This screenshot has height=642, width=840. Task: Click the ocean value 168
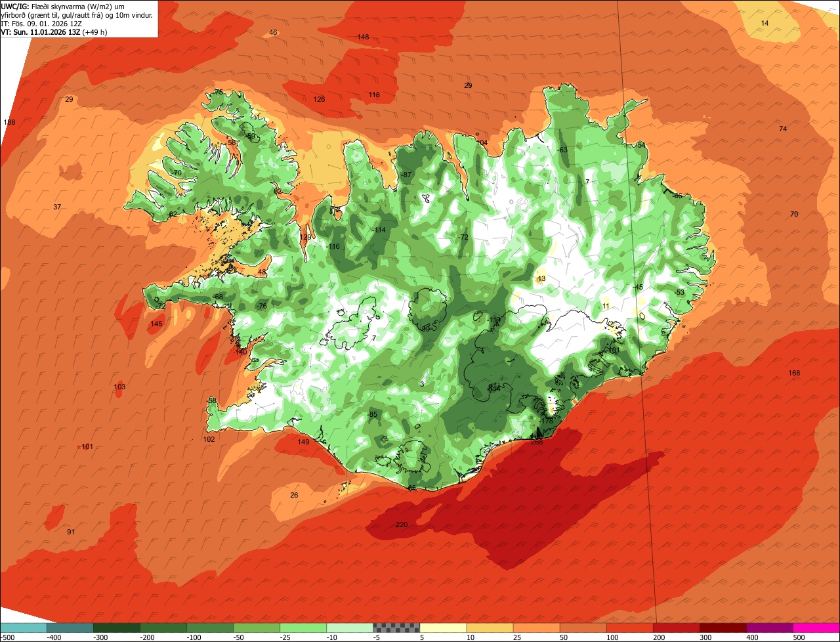[794, 373]
